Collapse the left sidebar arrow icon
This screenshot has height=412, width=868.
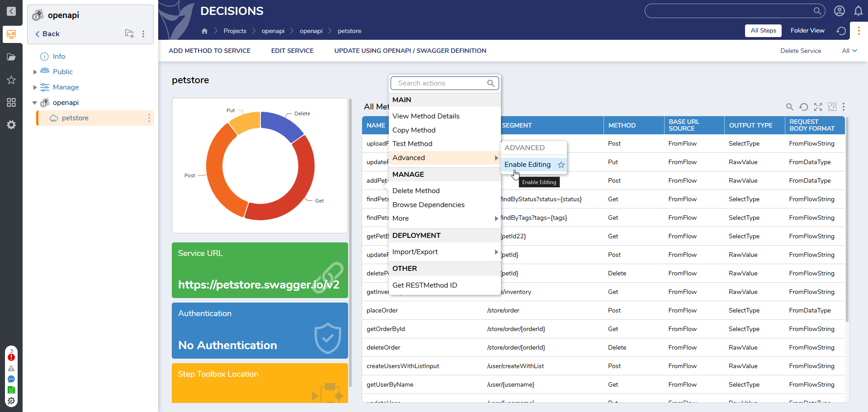pos(11,11)
